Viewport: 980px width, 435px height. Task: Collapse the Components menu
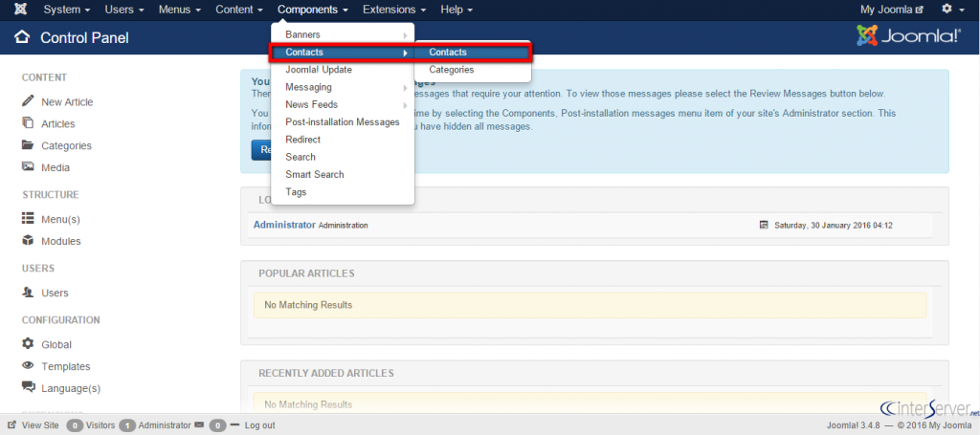coord(313,10)
